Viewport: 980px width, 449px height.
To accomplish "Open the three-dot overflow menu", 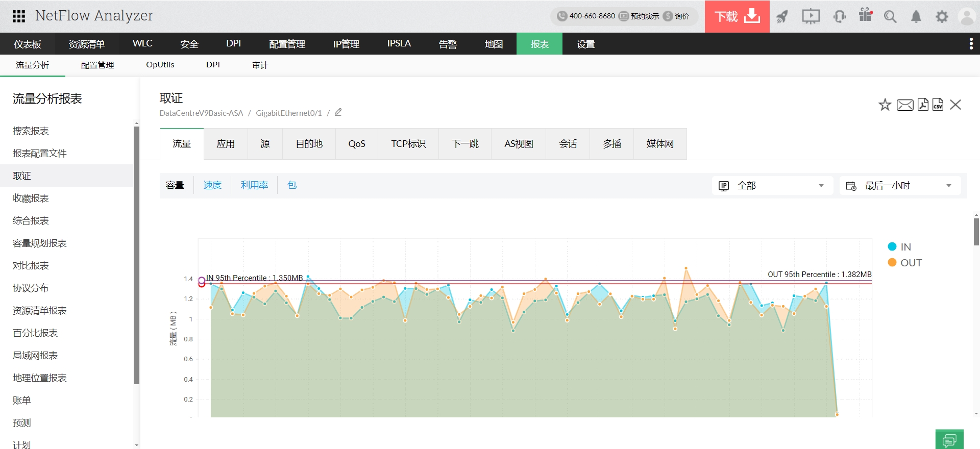I will point(971,44).
